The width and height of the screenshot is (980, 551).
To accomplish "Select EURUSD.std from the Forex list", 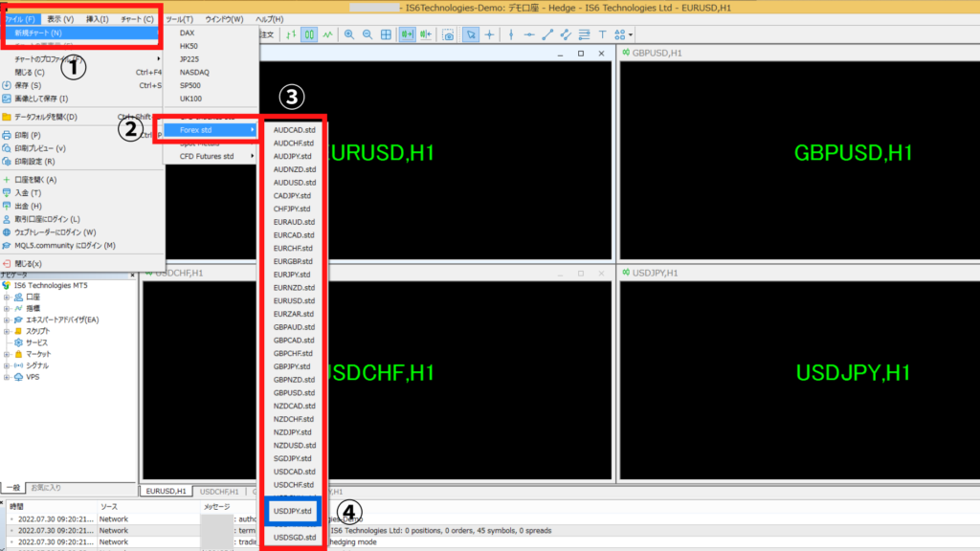I will 294,301.
